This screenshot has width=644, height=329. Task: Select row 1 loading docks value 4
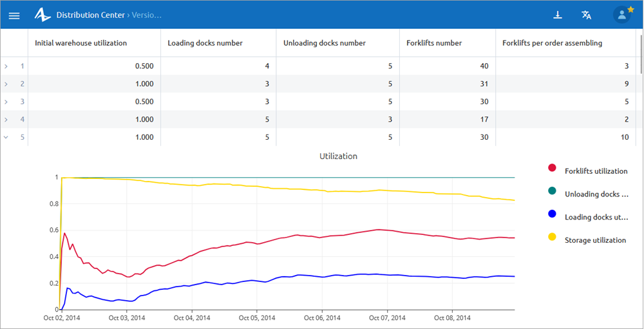pyautogui.click(x=218, y=66)
